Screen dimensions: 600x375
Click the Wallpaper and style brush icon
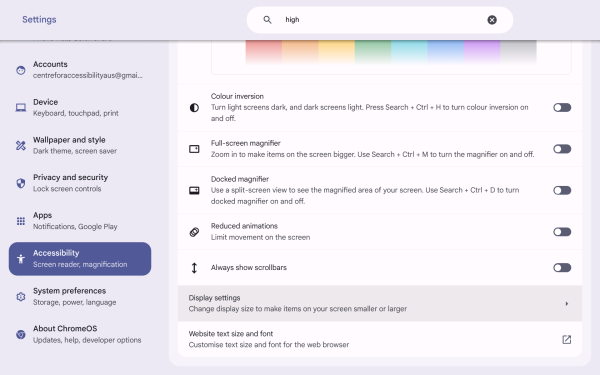point(21,145)
